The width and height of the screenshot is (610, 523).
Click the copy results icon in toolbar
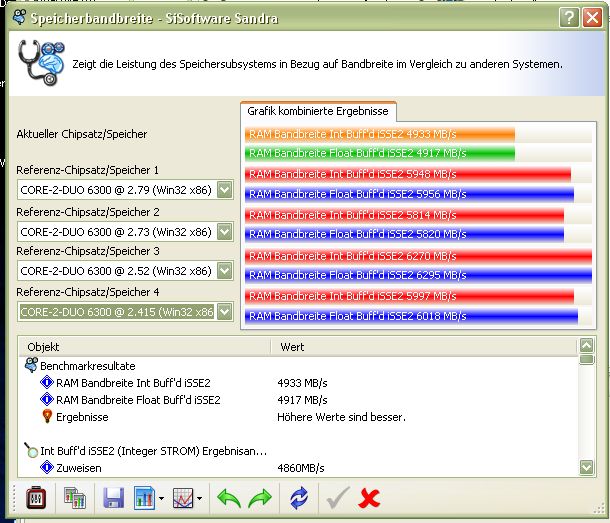(75, 498)
